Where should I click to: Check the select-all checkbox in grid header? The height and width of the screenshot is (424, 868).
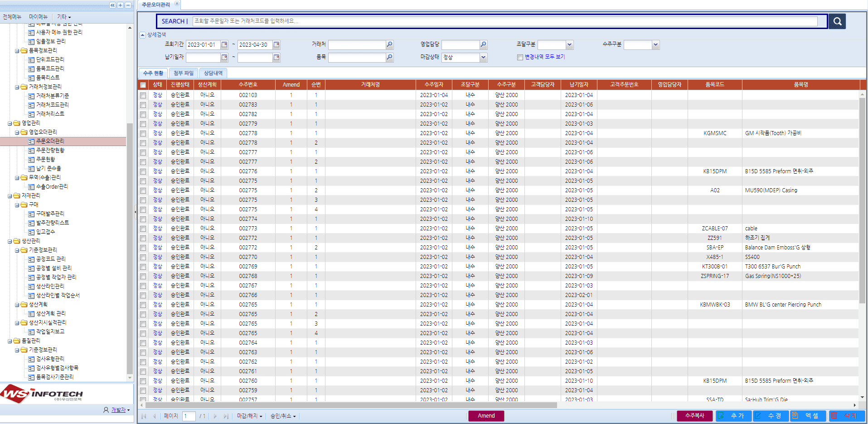point(143,85)
